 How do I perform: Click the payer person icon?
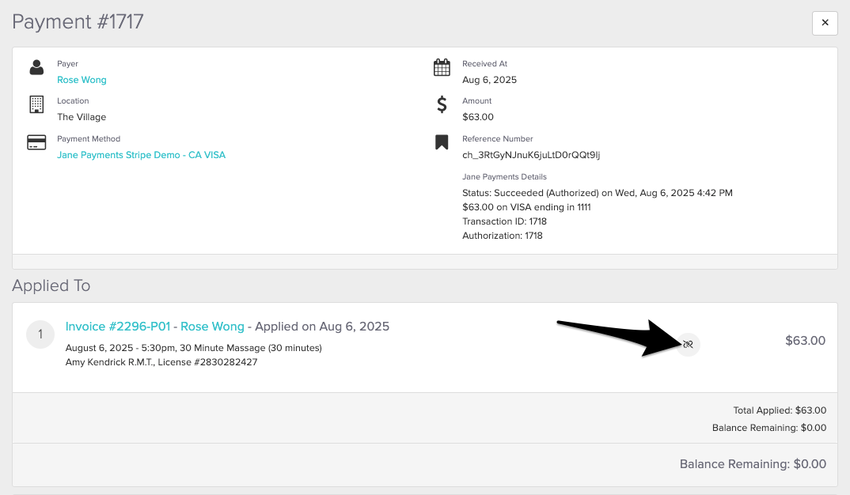(x=37, y=68)
